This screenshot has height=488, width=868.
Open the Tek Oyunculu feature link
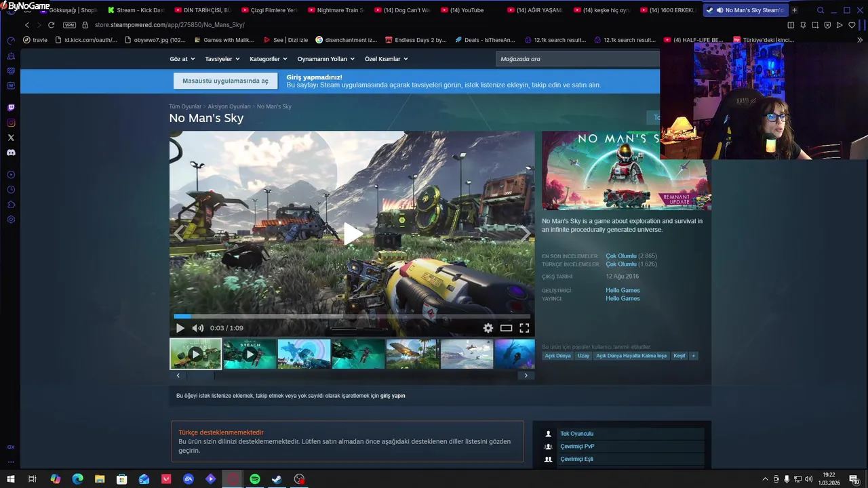pos(576,434)
